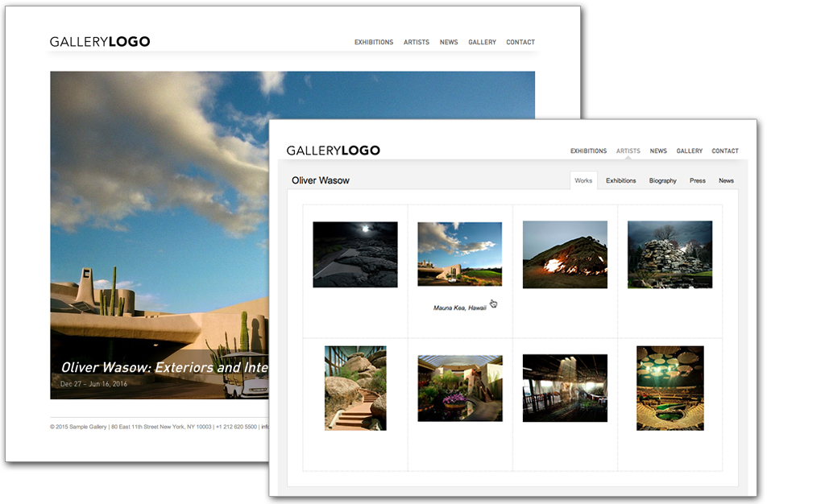Switch to the Works tab
The image size is (825, 504).
(583, 180)
